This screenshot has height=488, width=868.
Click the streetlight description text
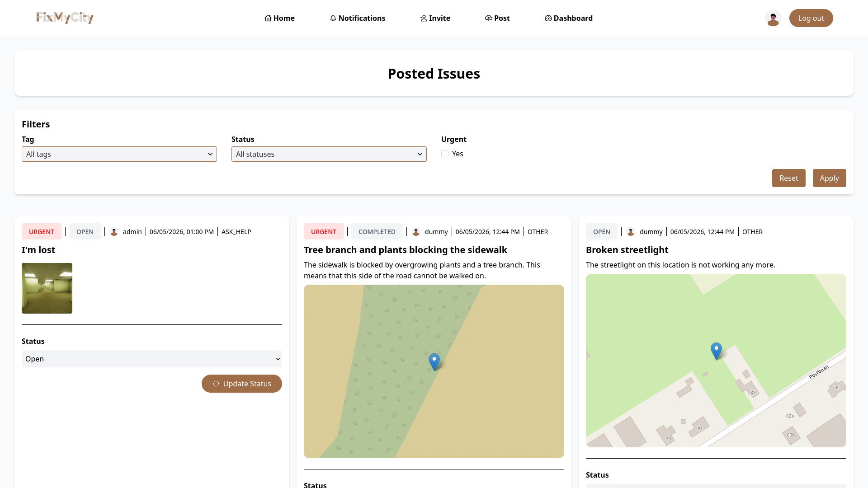click(x=680, y=265)
